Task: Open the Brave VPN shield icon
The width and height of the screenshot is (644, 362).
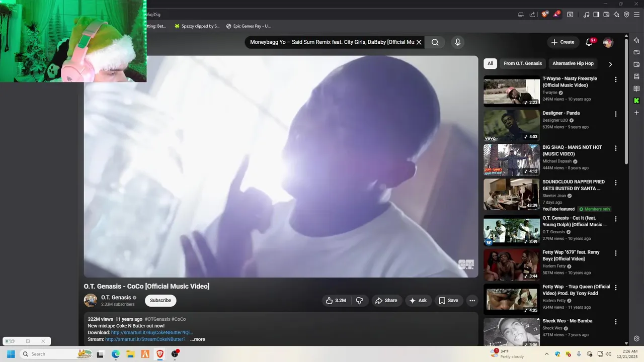Action: [626, 15]
